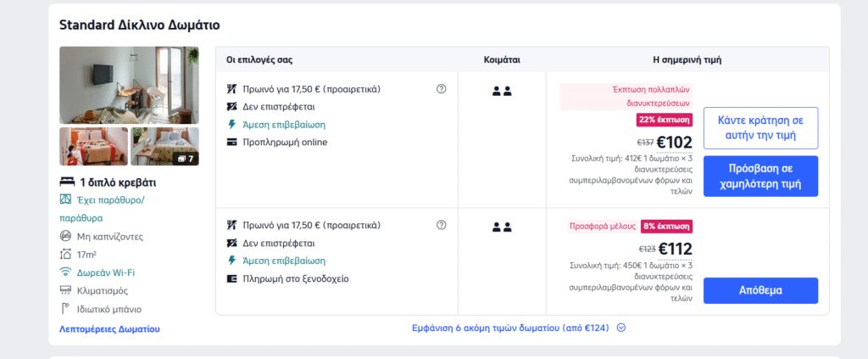Screen dimensions: 868x359
Task: Click lightning icon for second Άμεση επιβεβαίωση
Action: click(232, 261)
